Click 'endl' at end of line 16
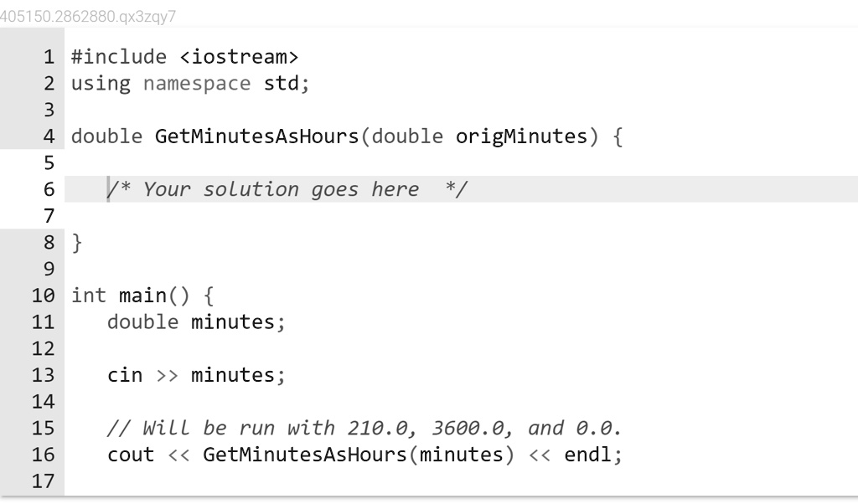Image resolution: width=858 pixels, height=504 pixels. pos(587,455)
